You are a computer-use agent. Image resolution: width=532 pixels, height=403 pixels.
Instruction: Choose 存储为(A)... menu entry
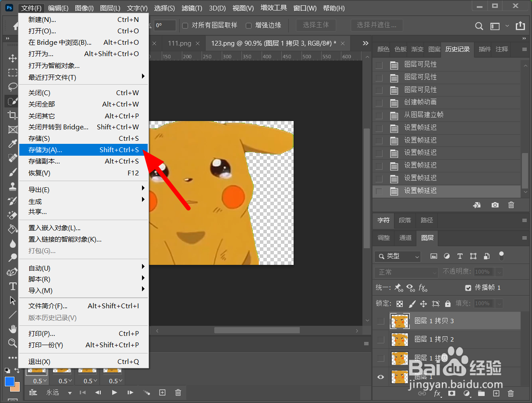click(84, 150)
